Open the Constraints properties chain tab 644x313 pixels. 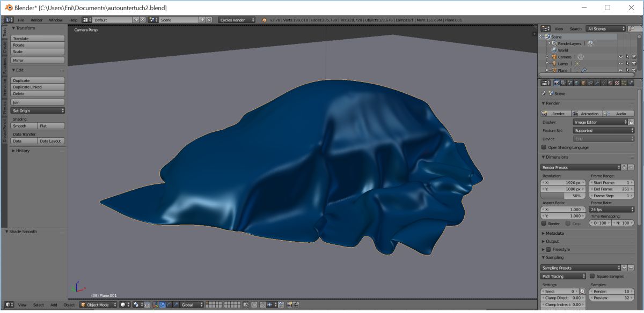coord(590,83)
